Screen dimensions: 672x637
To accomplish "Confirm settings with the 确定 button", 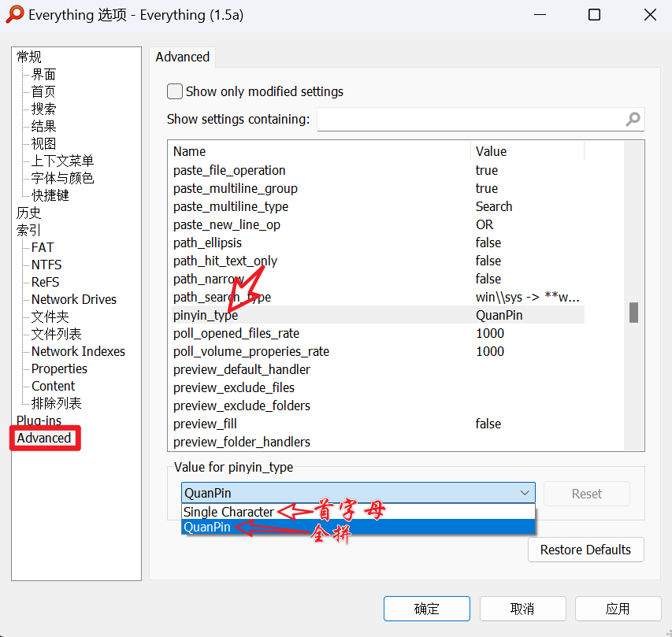I will tap(426, 608).
